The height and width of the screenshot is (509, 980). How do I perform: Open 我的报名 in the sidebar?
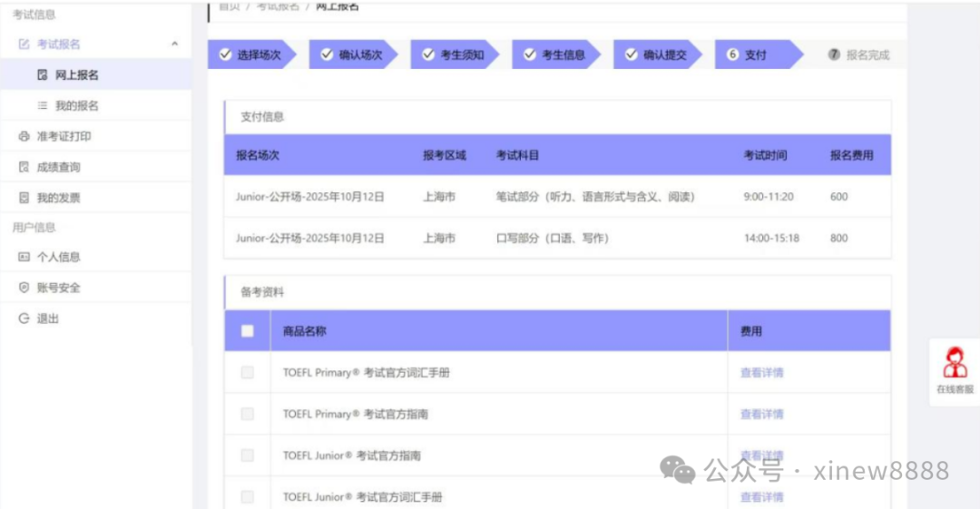tap(76, 106)
